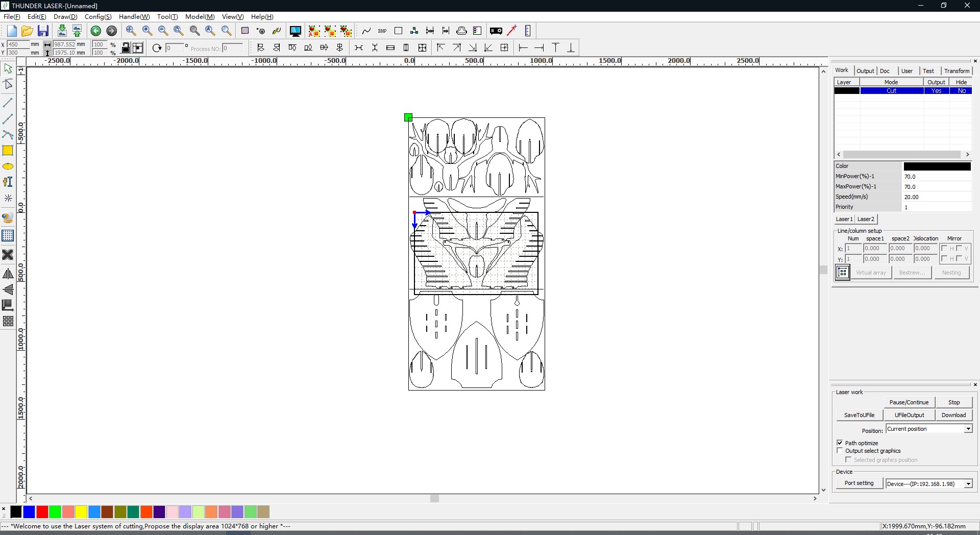Click the Download button
Image resolution: width=980 pixels, height=535 pixels.
click(x=953, y=415)
